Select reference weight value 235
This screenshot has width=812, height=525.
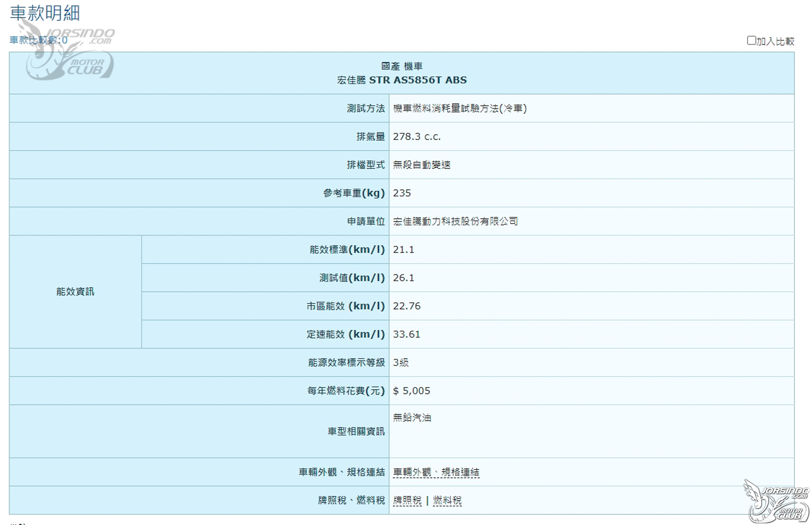click(x=402, y=193)
